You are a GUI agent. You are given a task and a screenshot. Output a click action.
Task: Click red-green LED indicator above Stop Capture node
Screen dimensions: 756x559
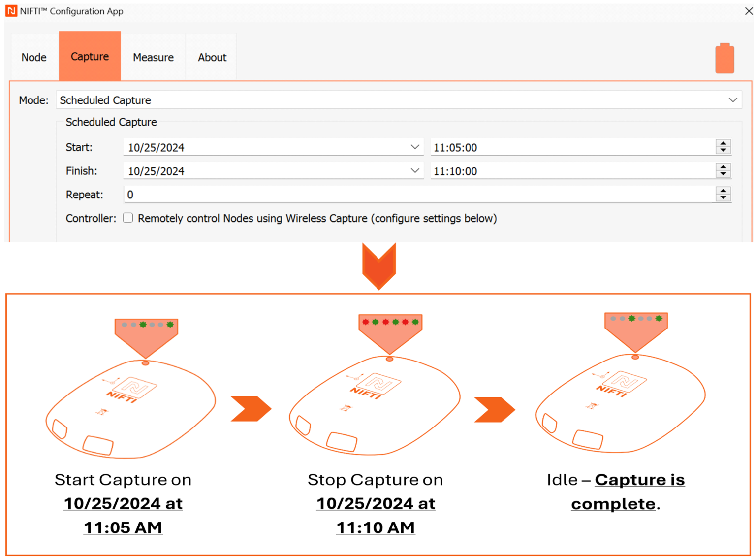[390, 334]
